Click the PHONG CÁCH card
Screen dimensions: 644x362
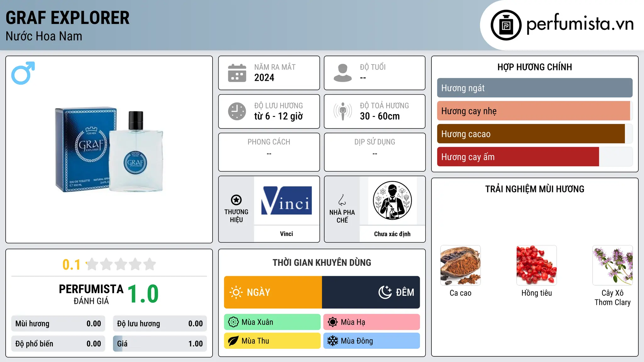click(x=269, y=152)
